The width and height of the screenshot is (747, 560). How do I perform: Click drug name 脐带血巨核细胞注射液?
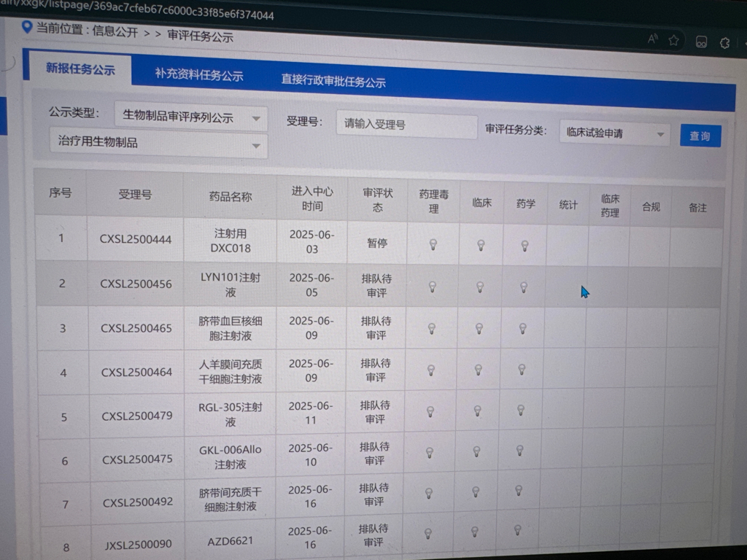coord(231,329)
